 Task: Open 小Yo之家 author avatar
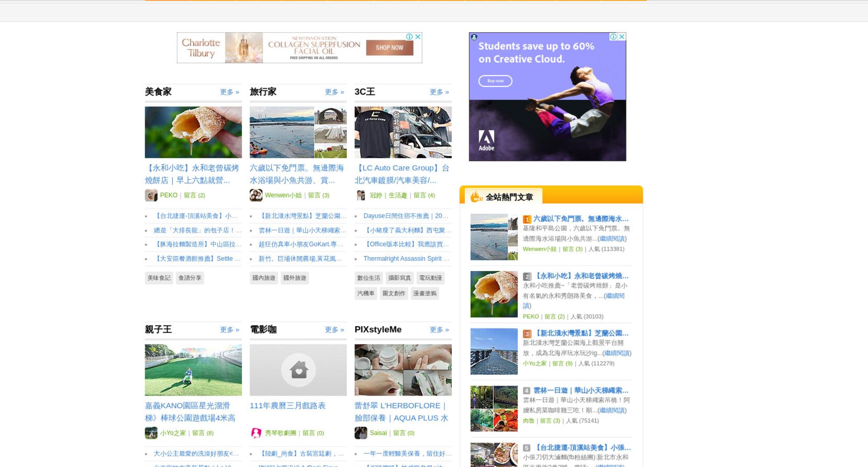click(151, 433)
